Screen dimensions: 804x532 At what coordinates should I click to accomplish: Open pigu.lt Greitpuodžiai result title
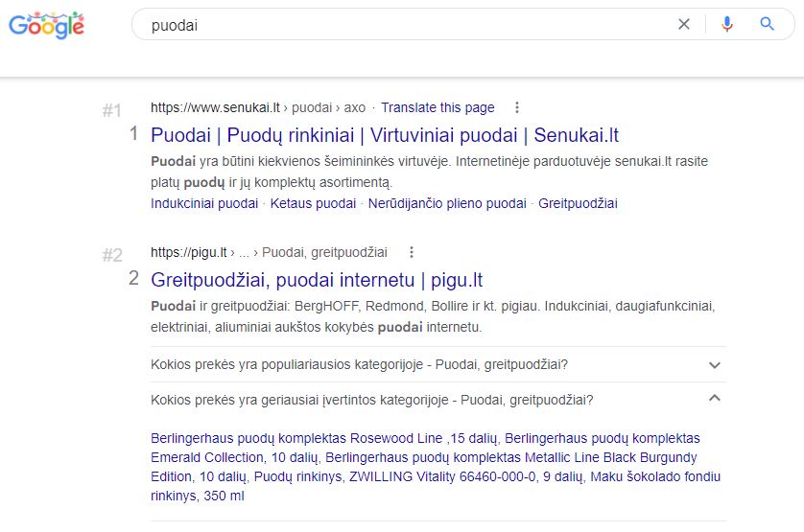[x=317, y=280]
